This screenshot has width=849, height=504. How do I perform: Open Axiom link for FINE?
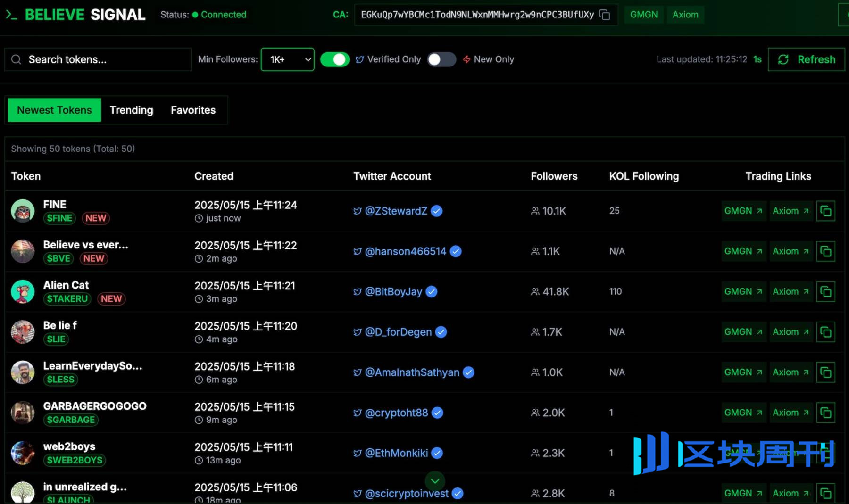point(791,211)
